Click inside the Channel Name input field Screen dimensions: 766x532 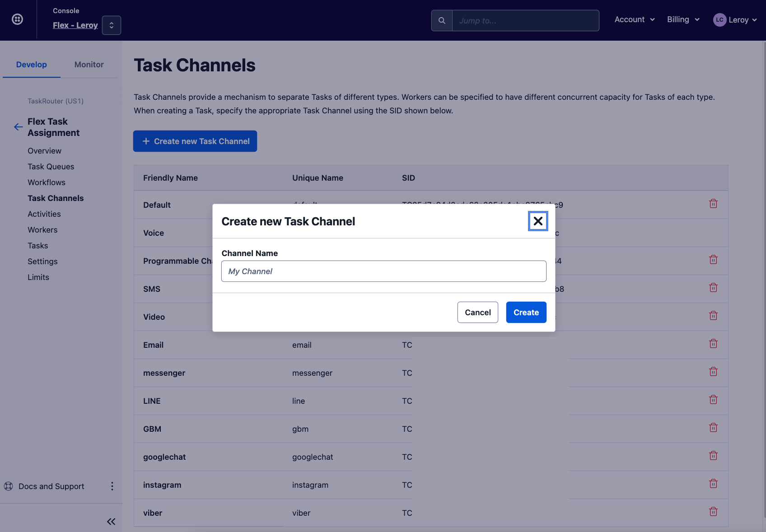pyautogui.click(x=383, y=271)
